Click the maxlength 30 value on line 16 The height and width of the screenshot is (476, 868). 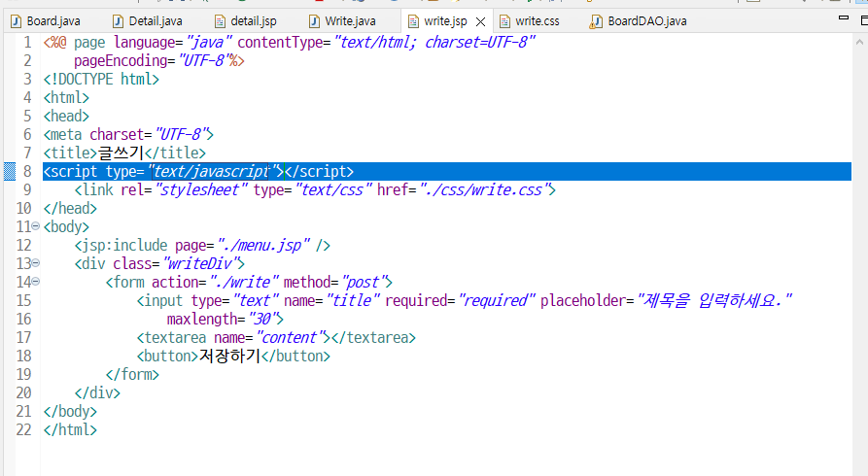pos(262,319)
